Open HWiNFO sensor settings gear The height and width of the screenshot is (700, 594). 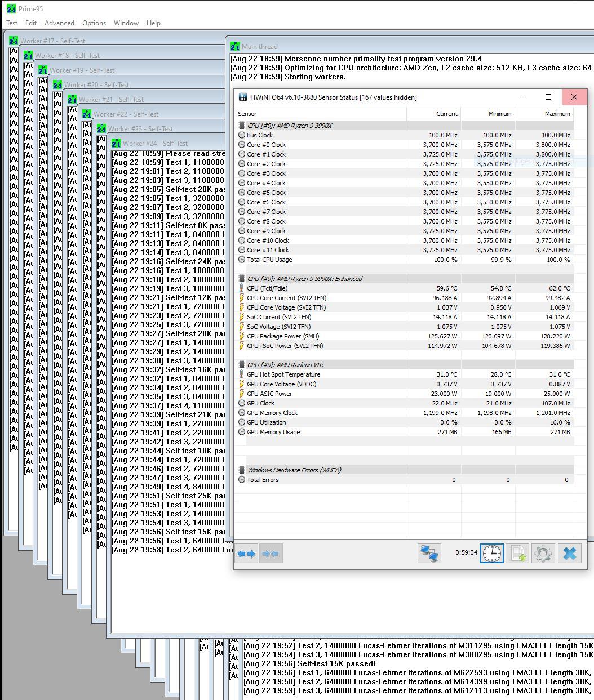[543, 553]
